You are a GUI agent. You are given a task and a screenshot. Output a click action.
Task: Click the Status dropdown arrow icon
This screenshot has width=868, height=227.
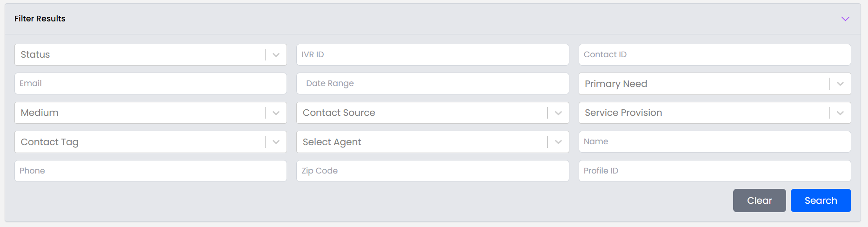pyautogui.click(x=276, y=55)
